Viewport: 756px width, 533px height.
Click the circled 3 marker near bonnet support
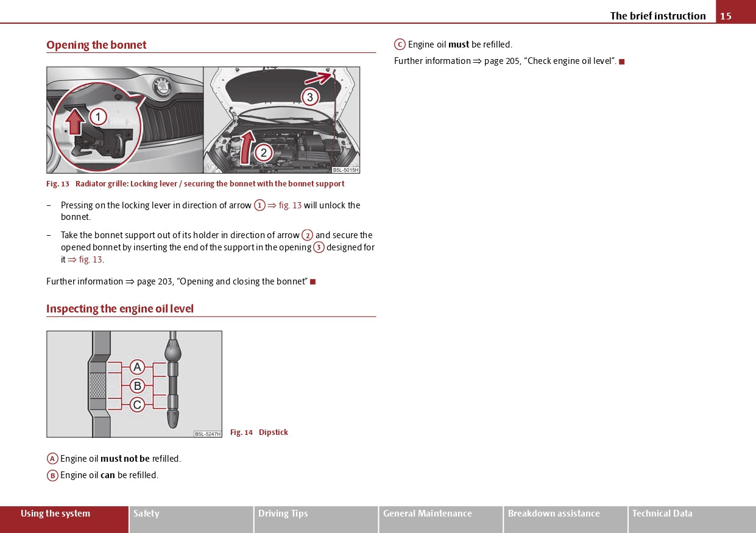point(309,97)
